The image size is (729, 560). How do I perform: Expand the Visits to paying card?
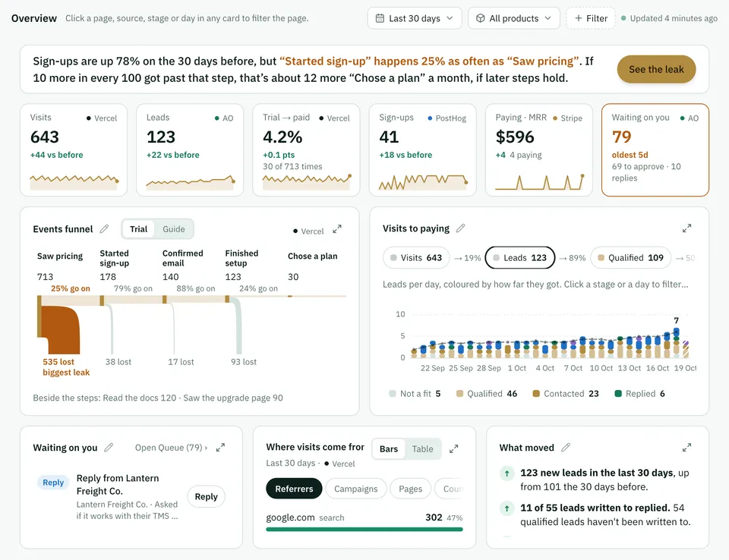686,228
